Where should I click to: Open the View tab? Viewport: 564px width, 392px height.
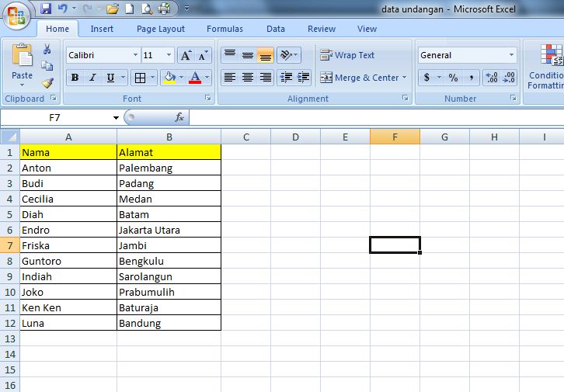click(367, 29)
